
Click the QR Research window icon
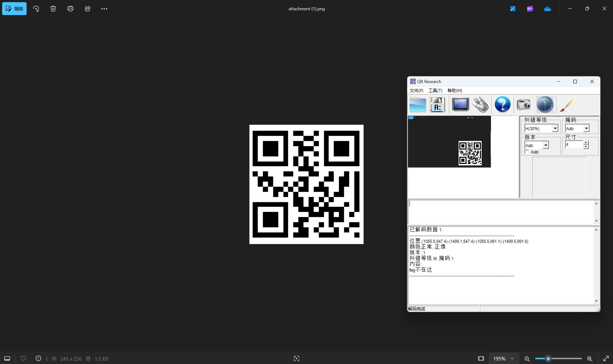pyautogui.click(x=413, y=81)
